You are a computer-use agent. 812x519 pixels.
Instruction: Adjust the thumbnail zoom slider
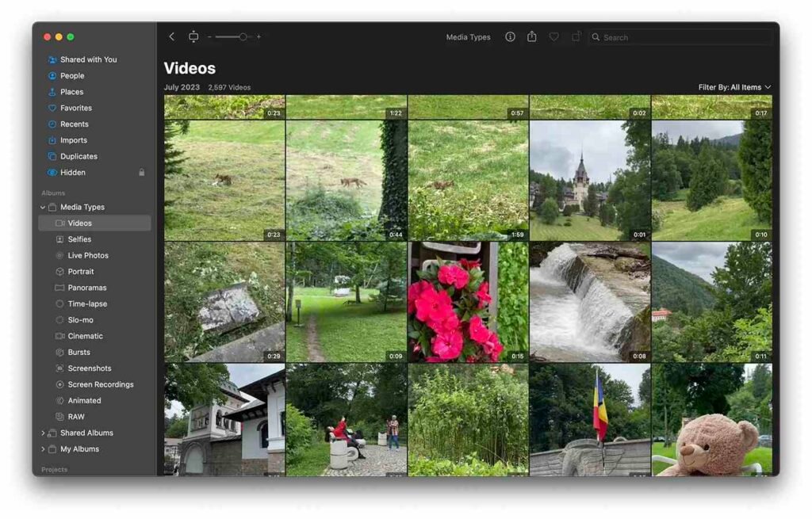(x=242, y=36)
